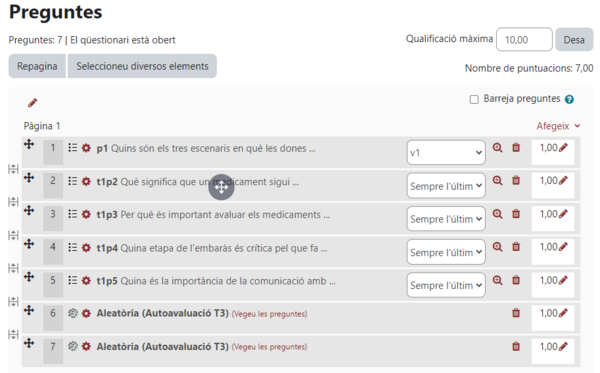Edit the grade pencil for question 5
This screenshot has height=373, width=600.
(563, 280)
